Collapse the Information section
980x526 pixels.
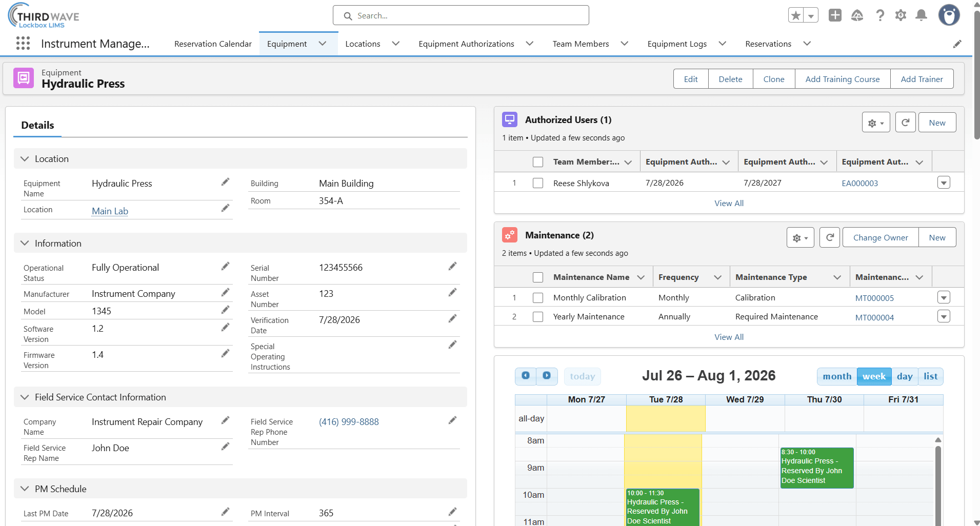(x=25, y=243)
